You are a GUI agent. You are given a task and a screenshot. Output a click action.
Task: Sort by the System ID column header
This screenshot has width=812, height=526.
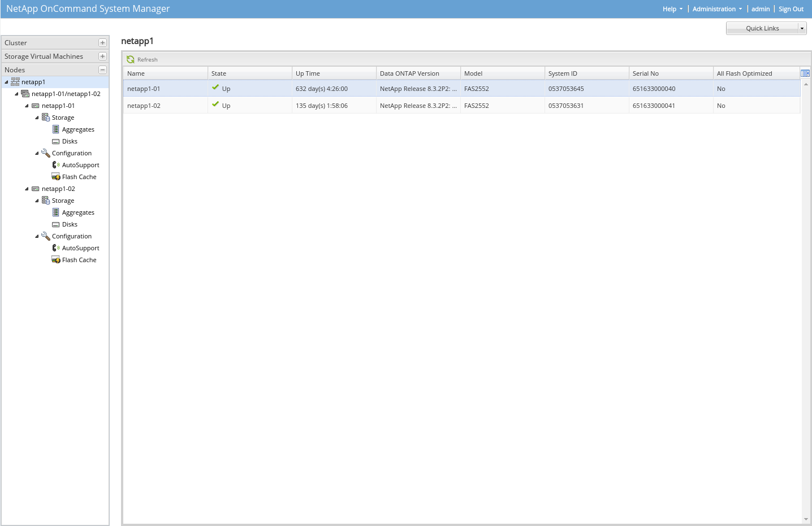(x=586, y=73)
